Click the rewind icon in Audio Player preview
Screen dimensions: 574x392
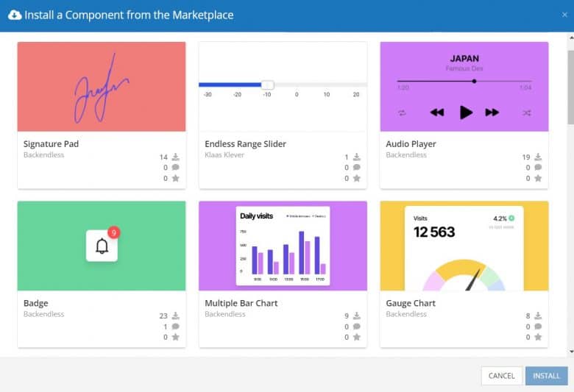click(x=437, y=113)
